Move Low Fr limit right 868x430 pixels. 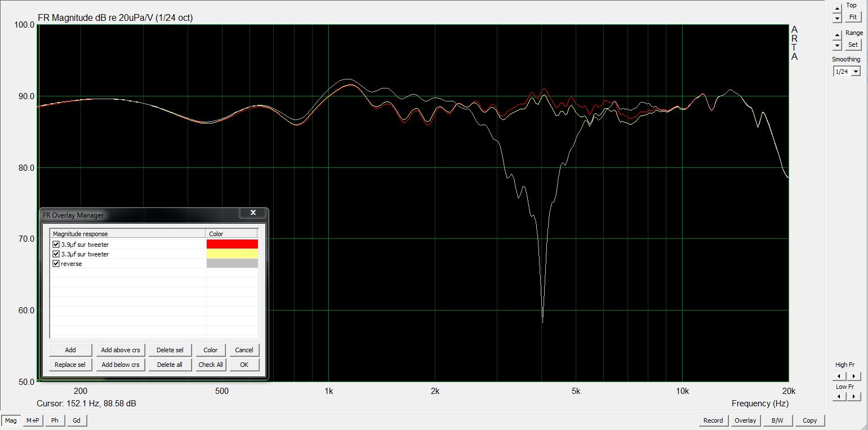[x=854, y=397]
